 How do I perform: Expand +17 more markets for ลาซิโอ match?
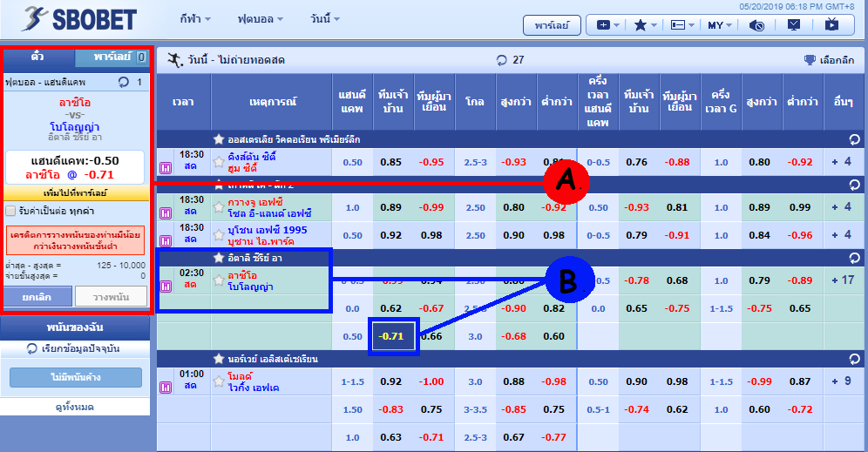(843, 280)
